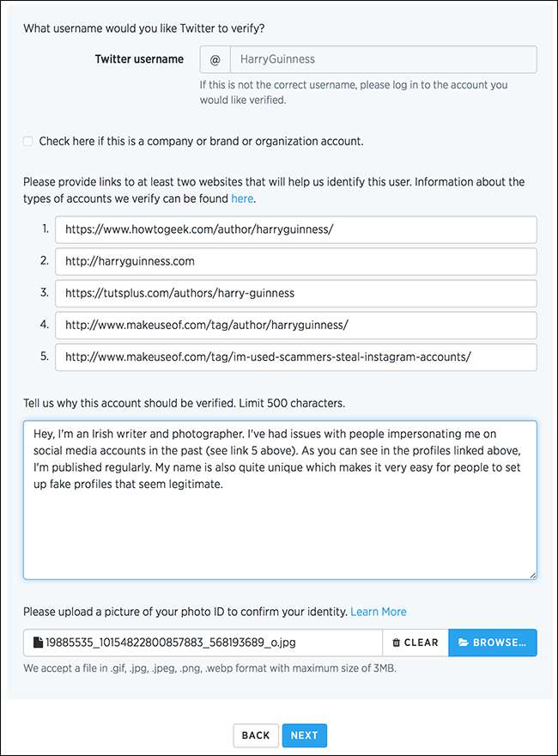Click the harryguinness.com website field
Viewport: 558px width, 756px height.
click(x=295, y=261)
